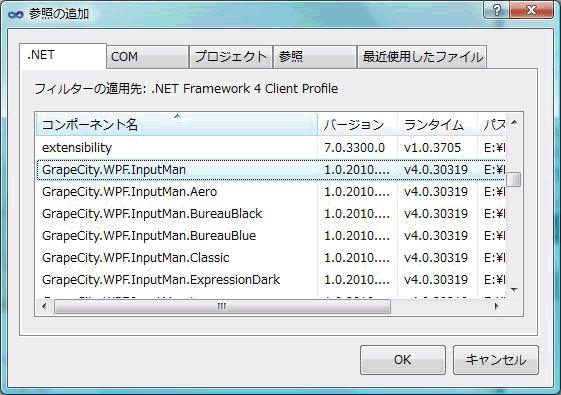
Task: Click the vertical scrollbar down arrow
Action: [514, 289]
